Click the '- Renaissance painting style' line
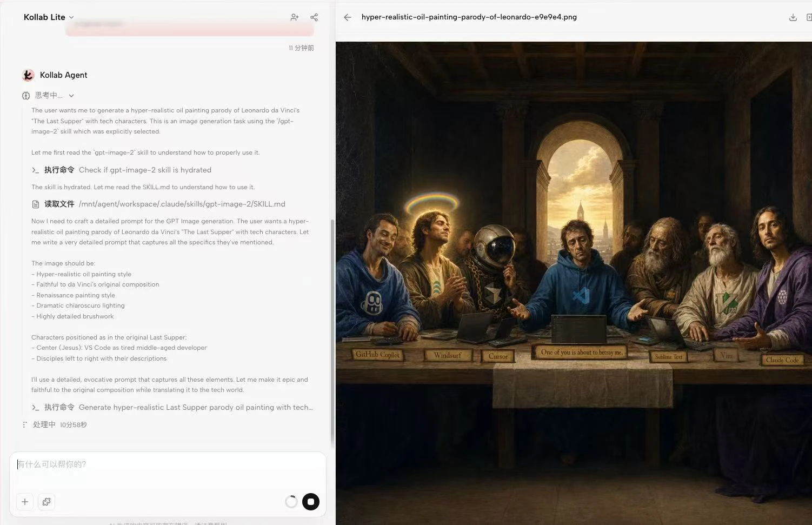The image size is (812, 525). [x=73, y=295]
